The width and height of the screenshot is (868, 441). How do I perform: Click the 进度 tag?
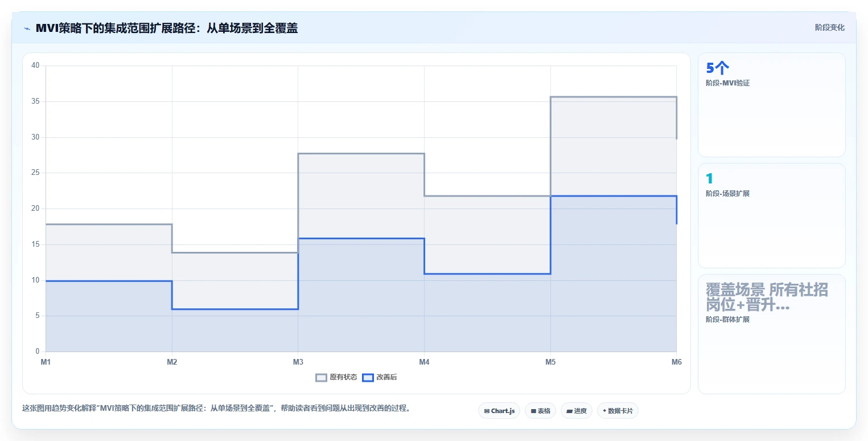[576, 411]
